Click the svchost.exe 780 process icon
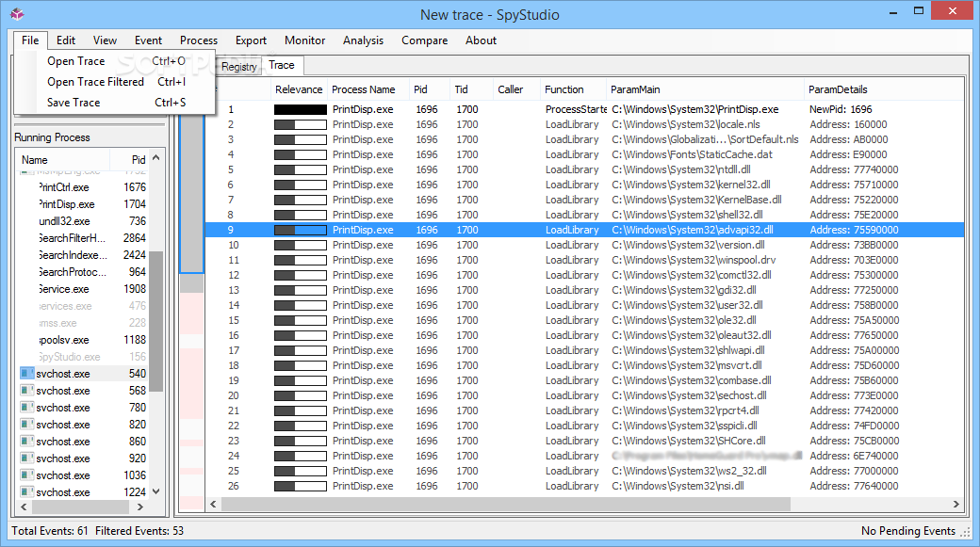 click(27, 407)
